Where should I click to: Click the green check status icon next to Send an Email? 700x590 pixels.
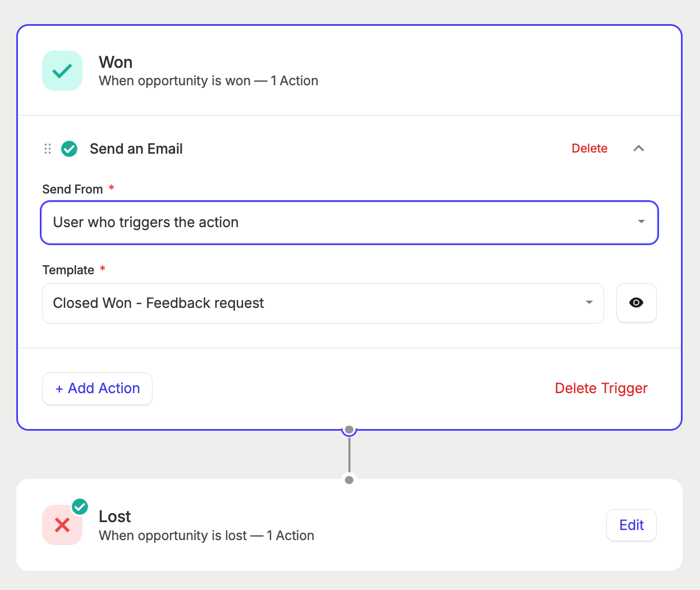coord(69,149)
